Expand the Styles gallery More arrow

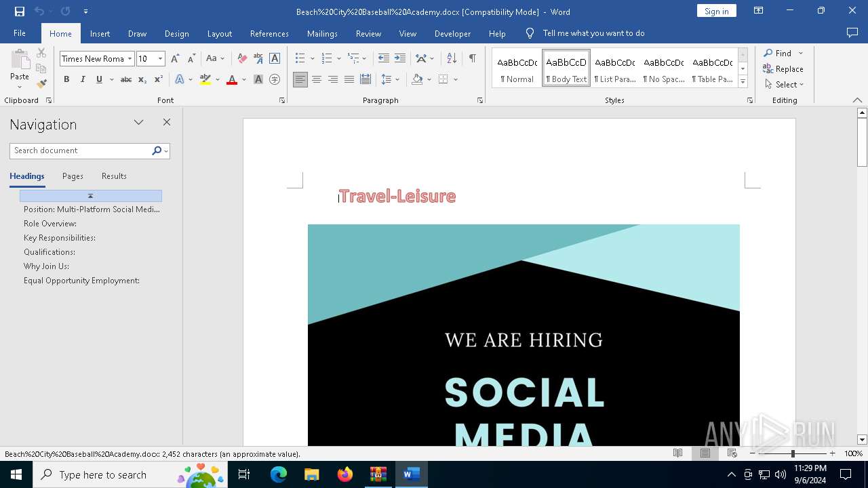pos(743,82)
